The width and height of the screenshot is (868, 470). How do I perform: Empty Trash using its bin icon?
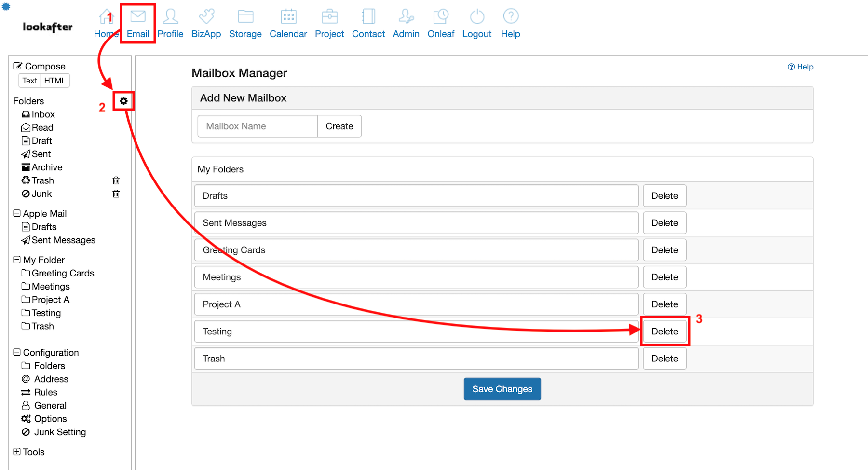coord(116,180)
